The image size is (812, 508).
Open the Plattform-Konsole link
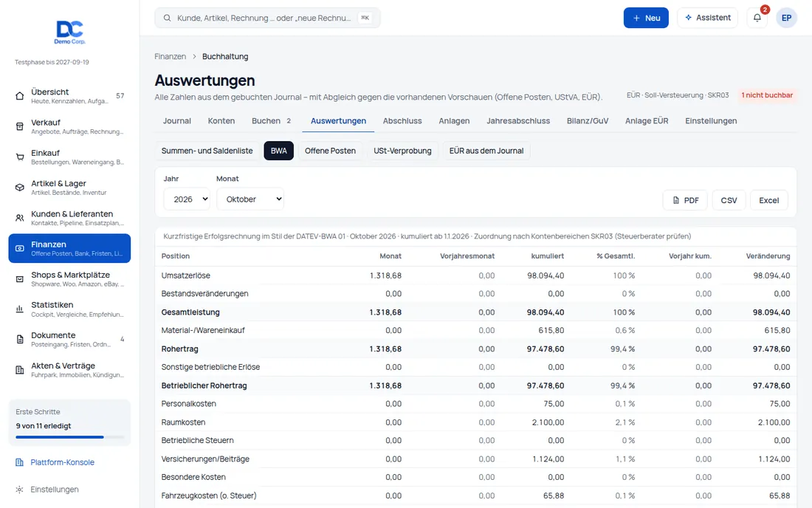(x=62, y=462)
